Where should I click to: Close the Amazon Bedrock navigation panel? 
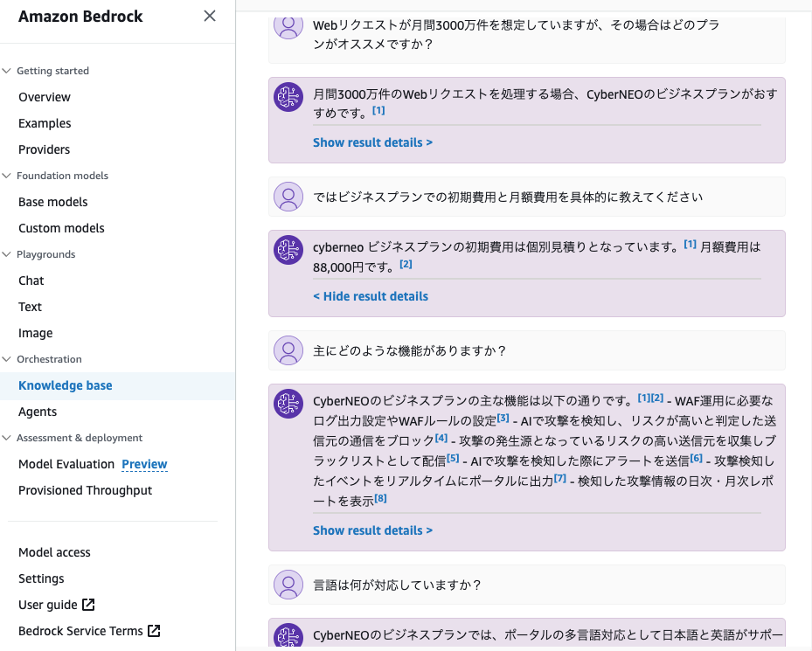210,16
